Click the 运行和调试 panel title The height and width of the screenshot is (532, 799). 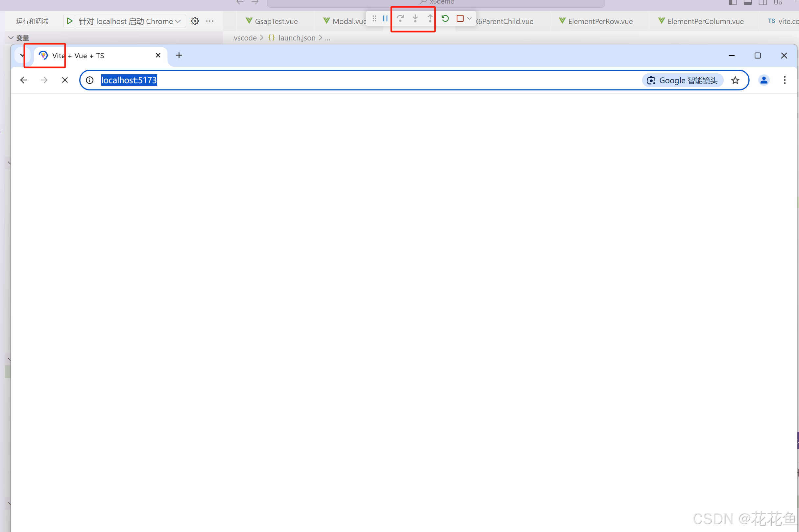point(32,21)
